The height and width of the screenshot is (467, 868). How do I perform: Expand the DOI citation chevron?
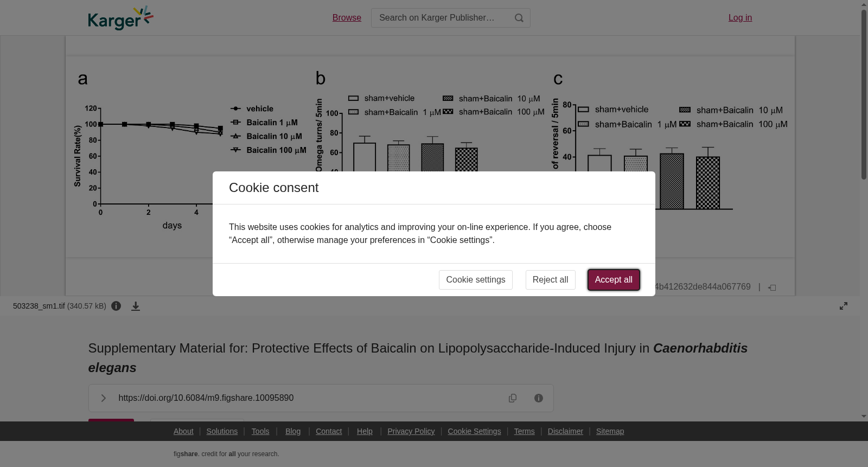[x=103, y=398]
